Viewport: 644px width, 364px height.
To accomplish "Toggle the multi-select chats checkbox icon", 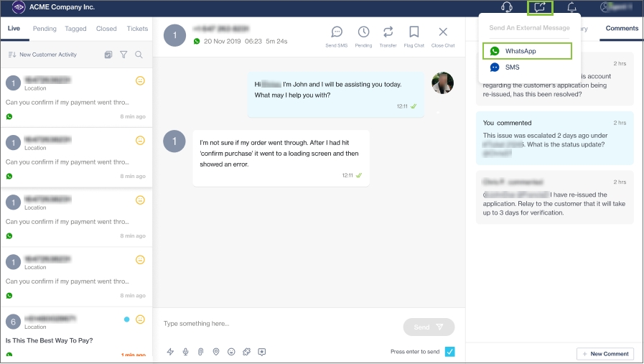I will tap(108, 55).
